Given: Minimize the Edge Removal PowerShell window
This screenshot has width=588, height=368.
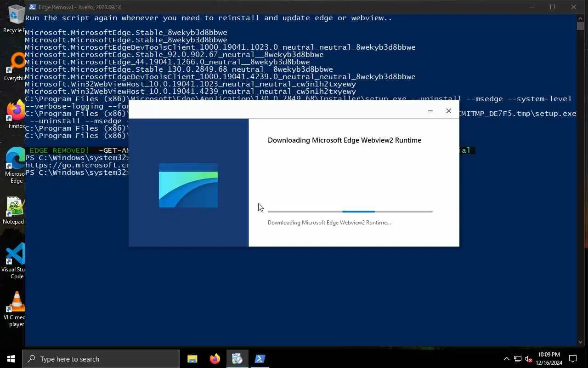Looking at the screenshot, I should [x=532, y=7].
